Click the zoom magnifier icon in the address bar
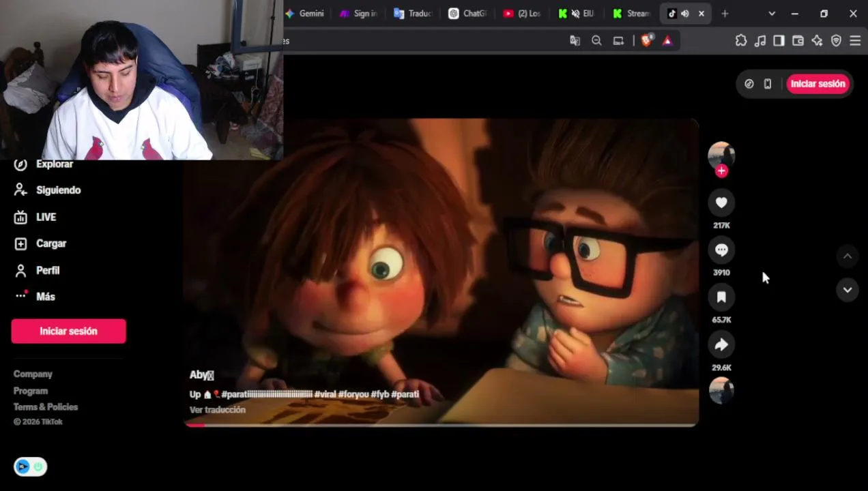The image size is (868, 491). point(596,41)
